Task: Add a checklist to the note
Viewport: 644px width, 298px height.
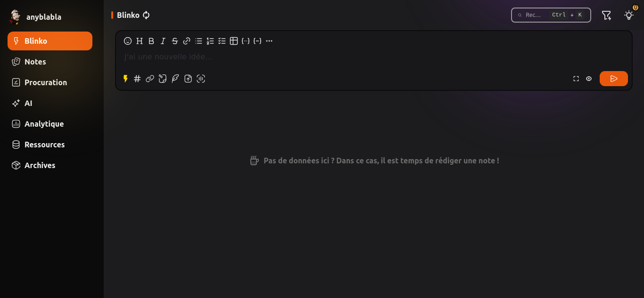Action: [222, 41]
